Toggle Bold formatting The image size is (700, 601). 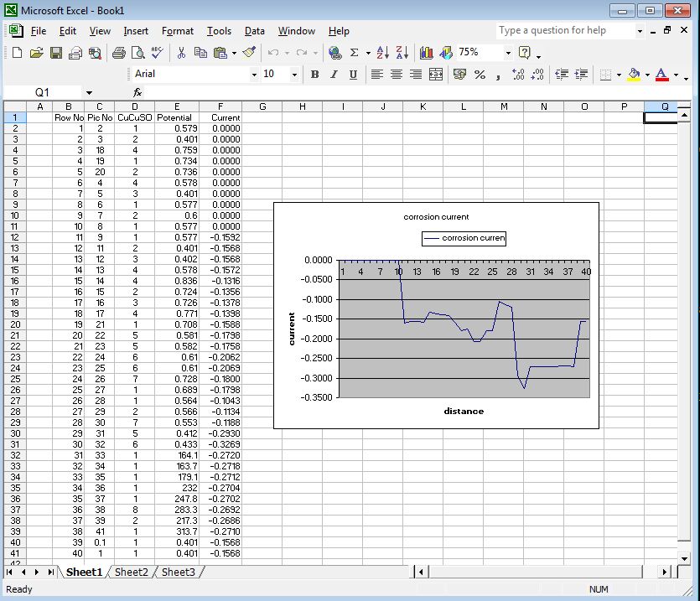315,74
